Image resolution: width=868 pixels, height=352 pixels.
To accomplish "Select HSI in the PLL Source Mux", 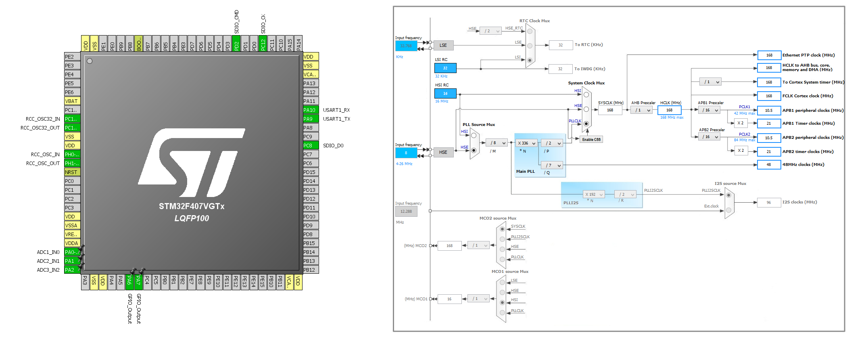I will (x=474, y=136).
